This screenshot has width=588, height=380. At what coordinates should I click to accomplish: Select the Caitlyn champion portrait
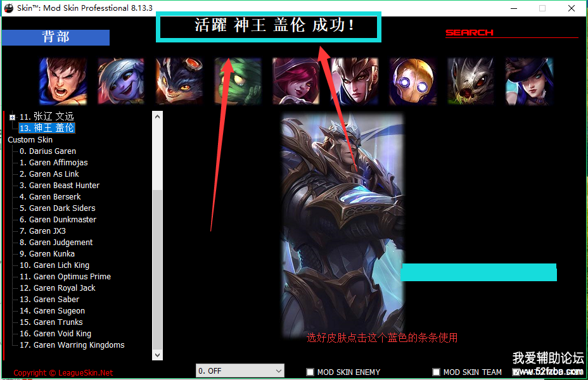point(528,81)
